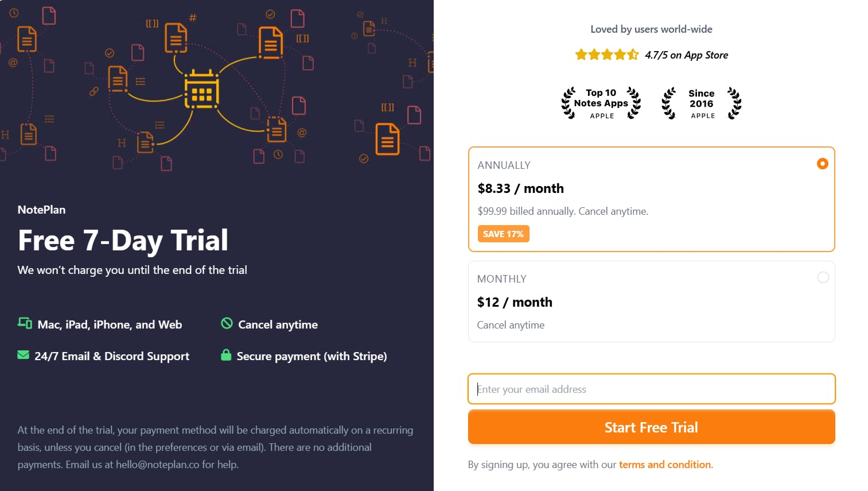This screenshot has height=491, width=868.
Task: Select the Annually billing radio button
Action: point(823,164)
